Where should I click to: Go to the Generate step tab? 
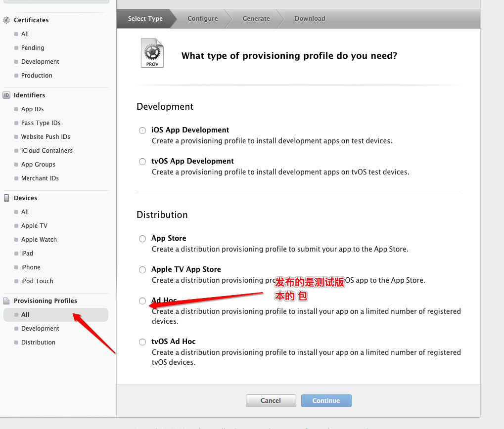256,19
